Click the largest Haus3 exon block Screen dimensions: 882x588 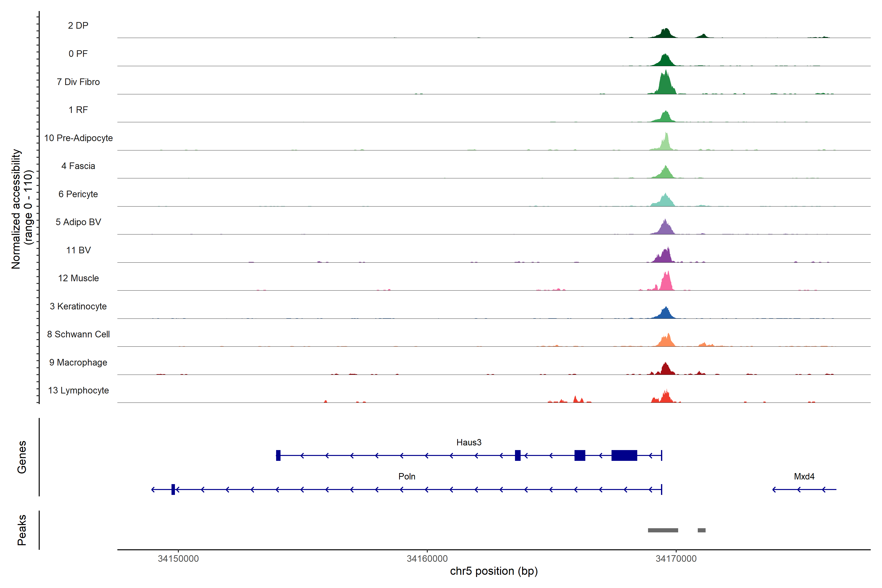pos(624,455)
